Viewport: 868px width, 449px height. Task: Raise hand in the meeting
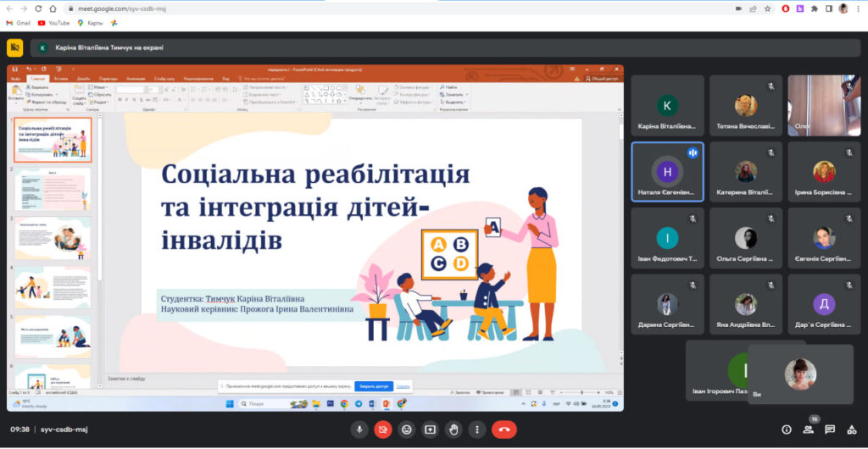pos(453,430)
